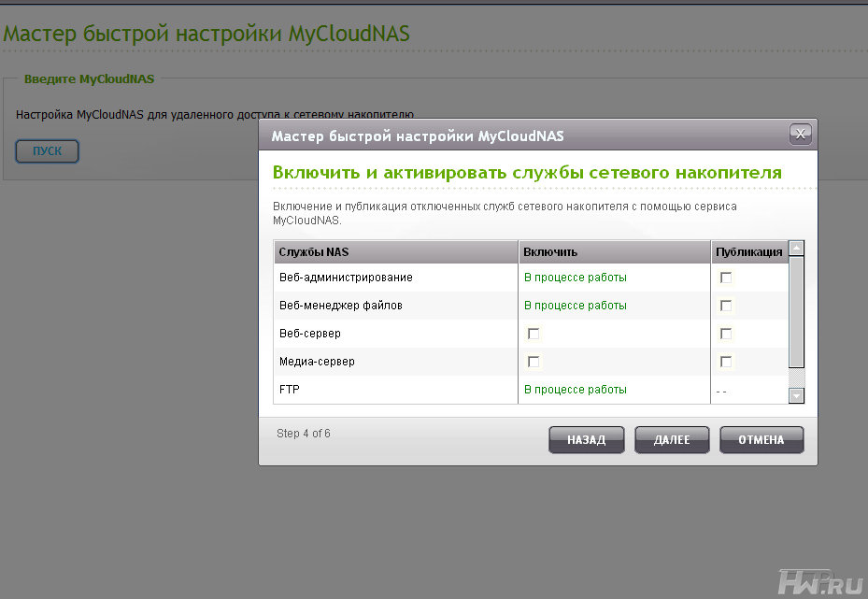Image resolution: width=868 pixels, height=599 pixels.
Task: Click the services table scroll up arrow
Action: tap(796, 248)
